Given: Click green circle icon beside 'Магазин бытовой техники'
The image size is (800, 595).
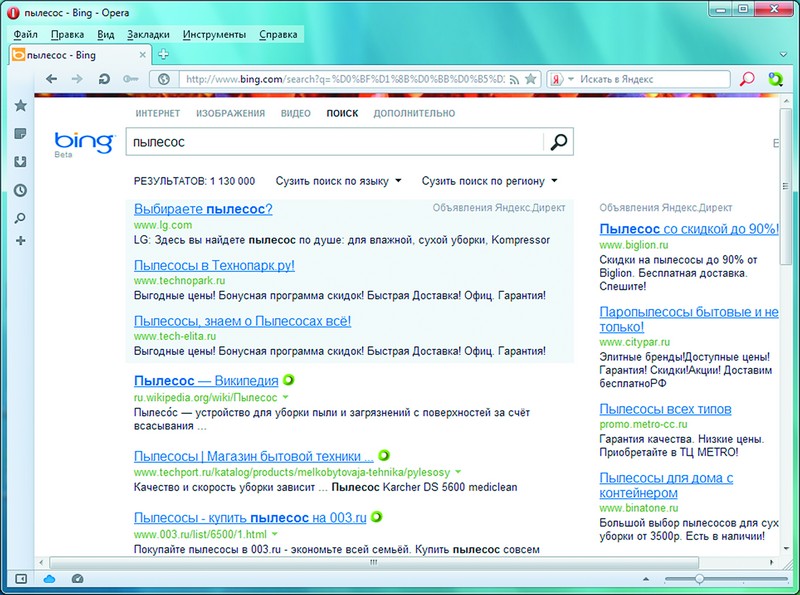Looking at the screenshot, I should [x=384, y=455].
